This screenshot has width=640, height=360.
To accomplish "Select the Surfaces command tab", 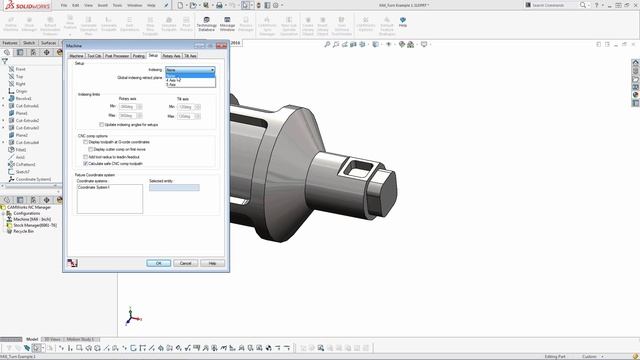I will (48, 43).
